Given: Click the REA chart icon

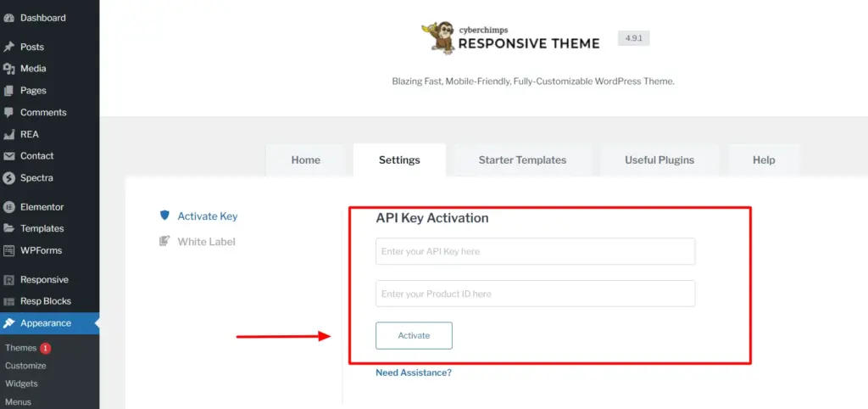Looking at the screenshot, I should coord(8,134).
